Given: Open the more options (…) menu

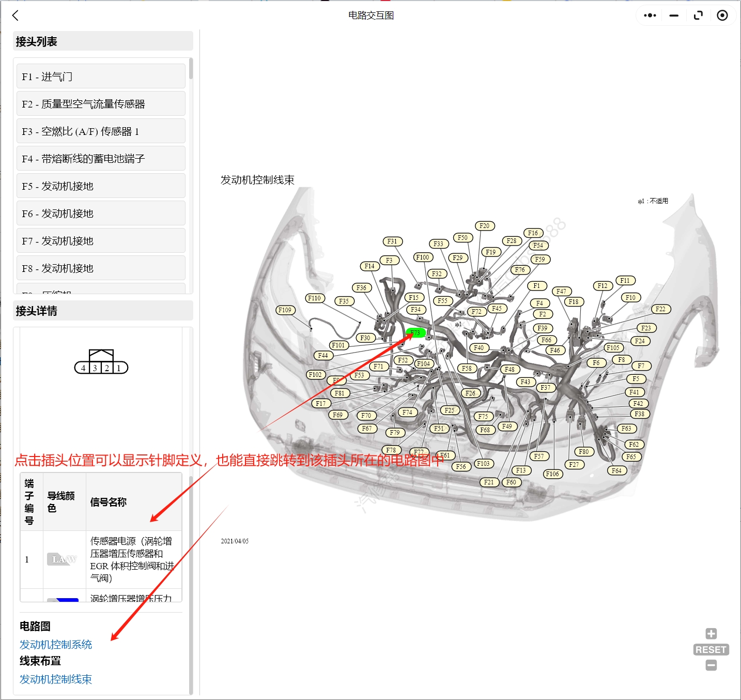Looking at the screenshot, I should click(x=649, y=16).
